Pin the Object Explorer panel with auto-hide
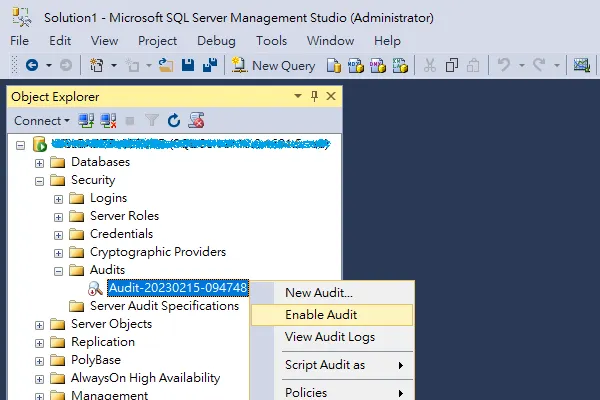This screenshot has width=600, height=400. (x=315, y=96)
